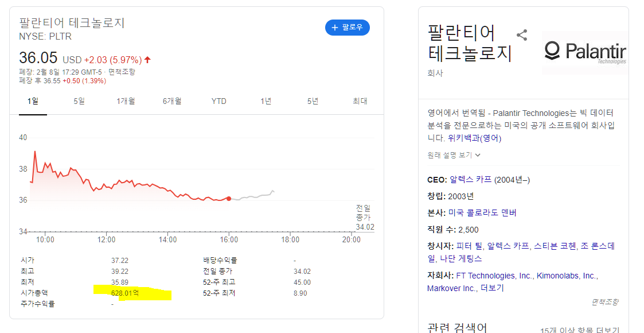Click the 52-주 최고 value 45.00

tap(302, 282)
